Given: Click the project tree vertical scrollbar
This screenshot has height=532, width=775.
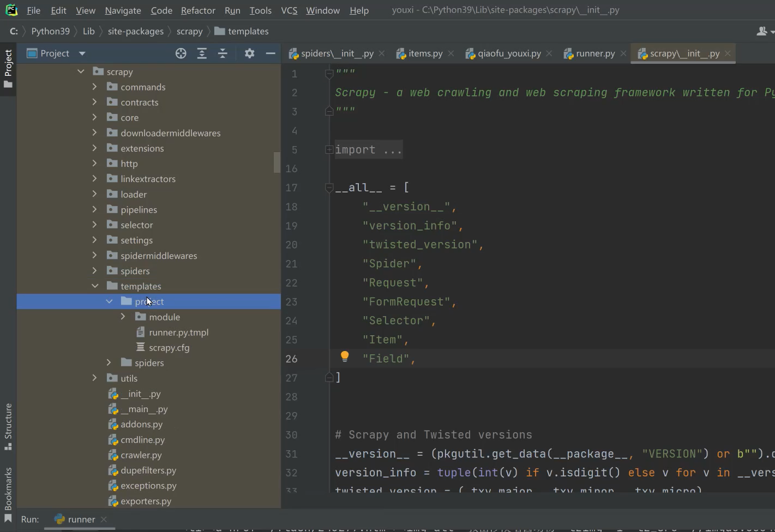Looking at the screenshot, I should point(277,162).
